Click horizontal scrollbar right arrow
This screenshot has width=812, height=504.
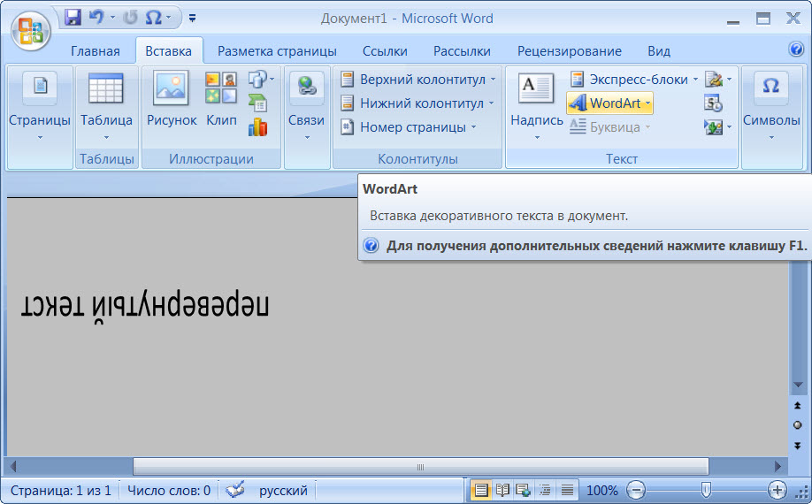pos(778,467)
